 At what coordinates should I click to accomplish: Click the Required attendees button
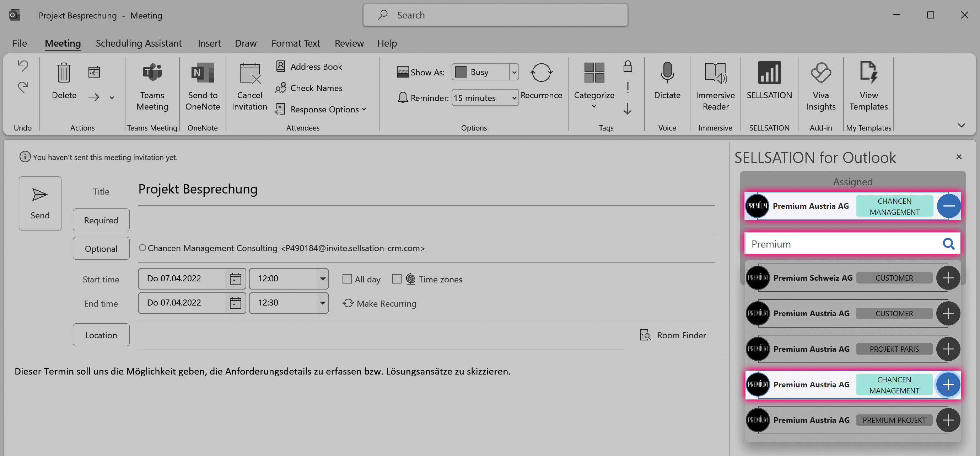(101, 220)
